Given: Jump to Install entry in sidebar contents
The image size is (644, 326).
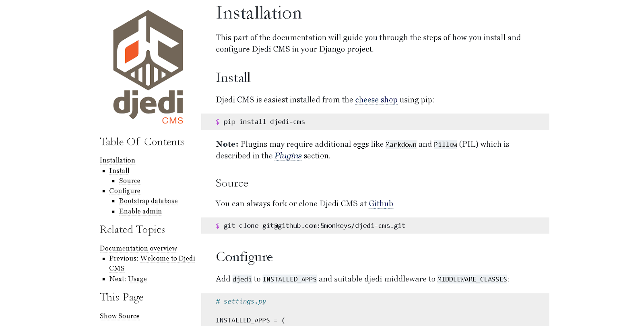Looking at the screenshot, I should (x=119, y=171).
